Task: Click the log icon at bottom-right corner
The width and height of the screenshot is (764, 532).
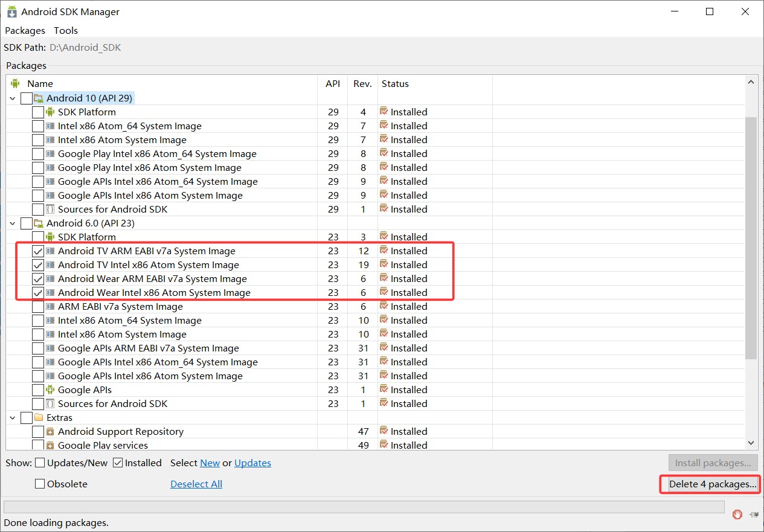Action: [x=753, y=514]
